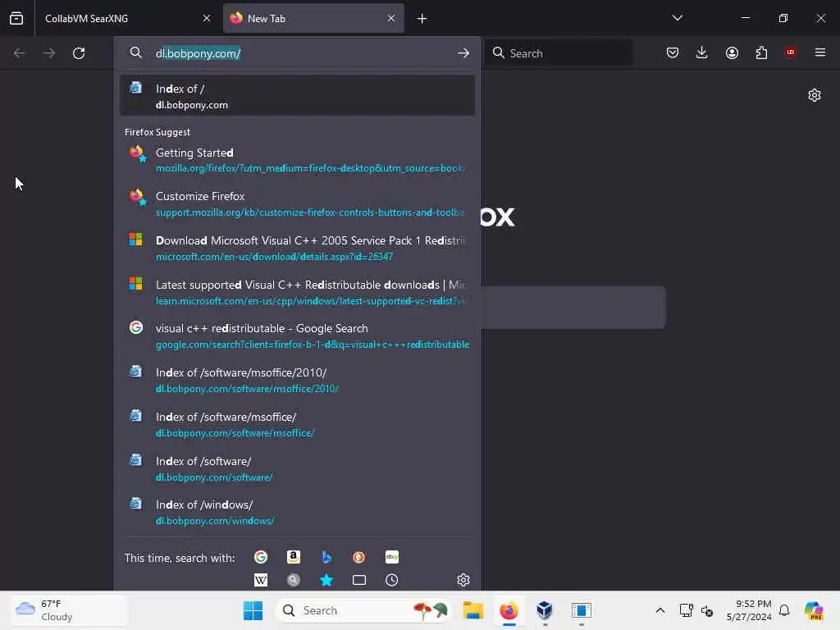
Task: Open a new tab with plus button
Action: [422, 19]
